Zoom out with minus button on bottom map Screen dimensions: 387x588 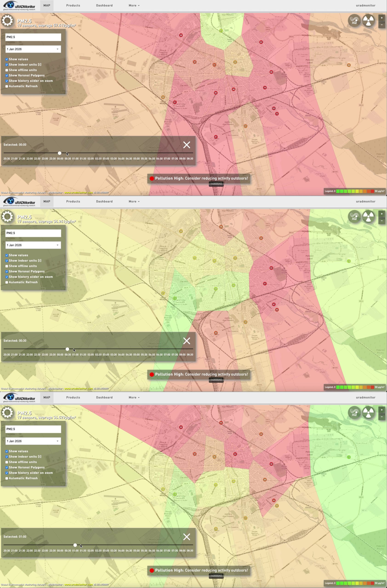coord(381,417)
